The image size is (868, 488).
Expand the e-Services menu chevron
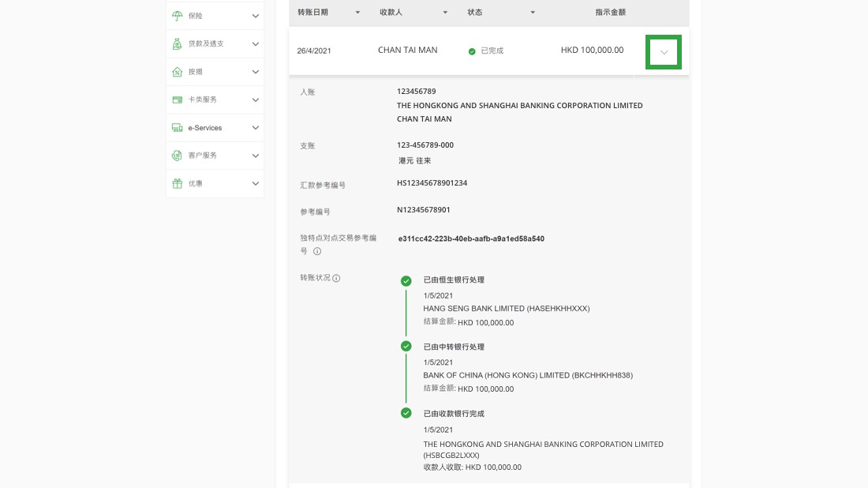(x=255, y=128)
